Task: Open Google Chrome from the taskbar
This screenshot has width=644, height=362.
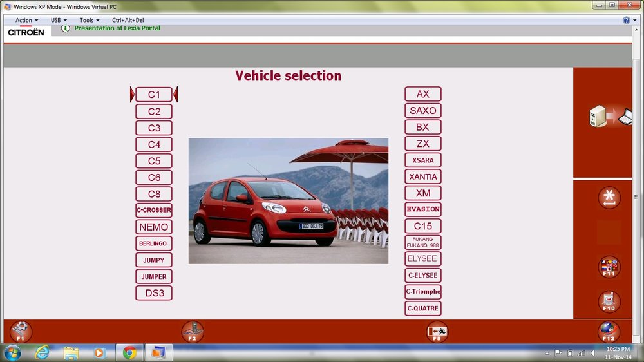Action: point(129,352)
